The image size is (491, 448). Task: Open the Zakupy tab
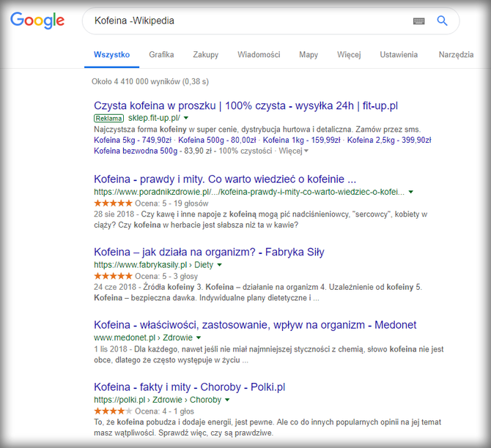[205, 55]
